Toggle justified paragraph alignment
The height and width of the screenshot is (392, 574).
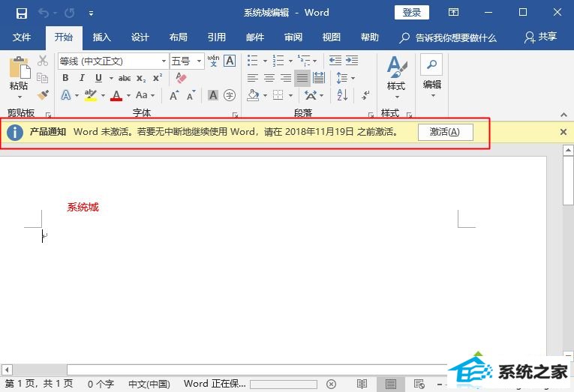tap(302, 78)
